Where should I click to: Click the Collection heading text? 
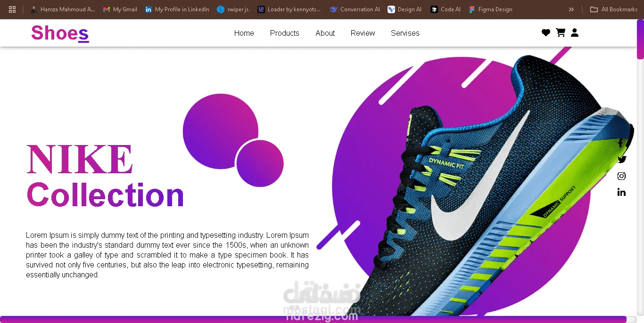coord(105,195)
